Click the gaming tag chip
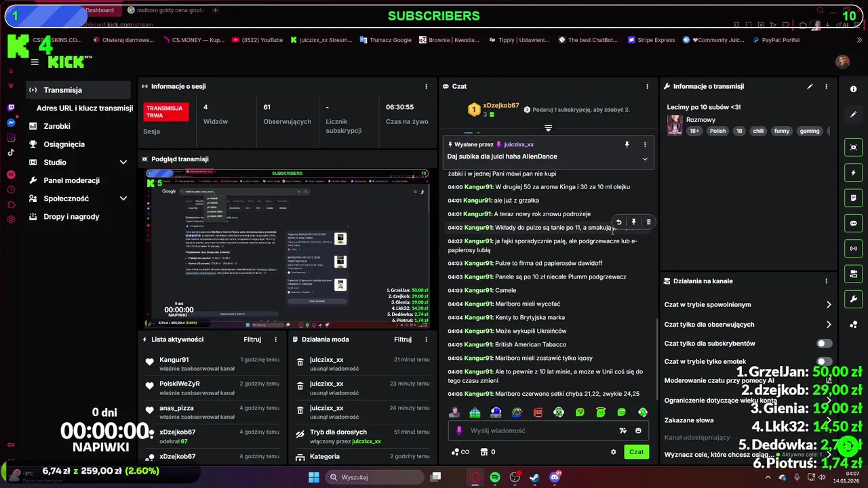Image resolution: width=868 pixels, height=488 pixels. [x=809, y=131]
